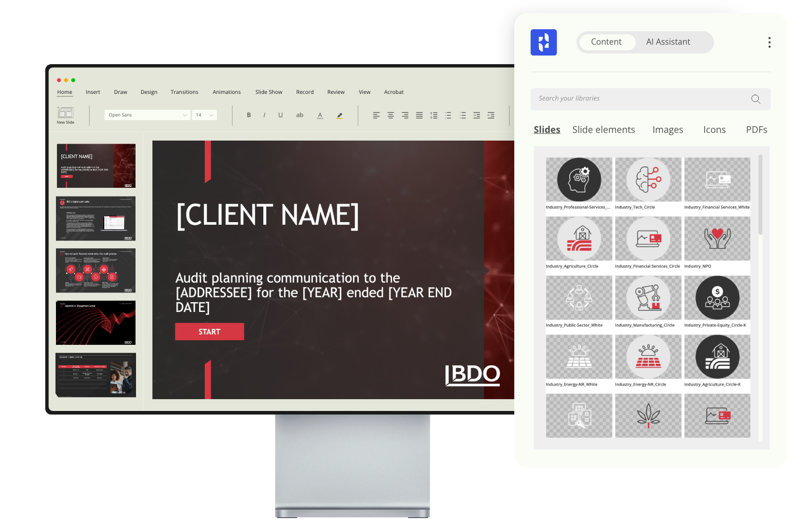
Task: Insert the Industry_Public-Sector_White icon
Action: [x=579, y=298]
